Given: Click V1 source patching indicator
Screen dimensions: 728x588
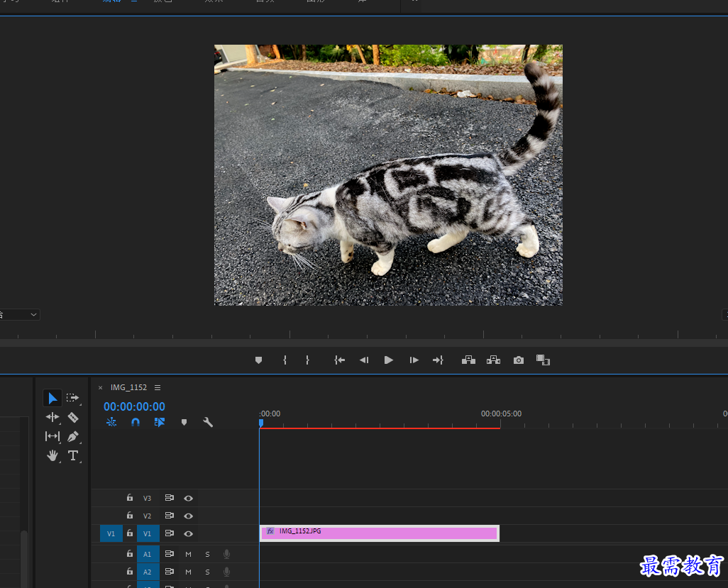Looking at the screenshot, I should click(x=111, y=533).
